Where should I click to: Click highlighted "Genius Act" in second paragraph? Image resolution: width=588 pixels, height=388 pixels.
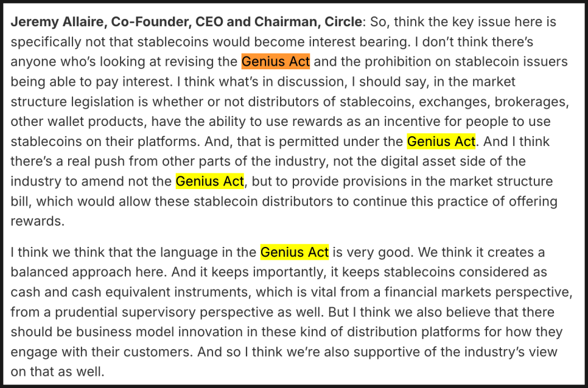click(295, 252)
